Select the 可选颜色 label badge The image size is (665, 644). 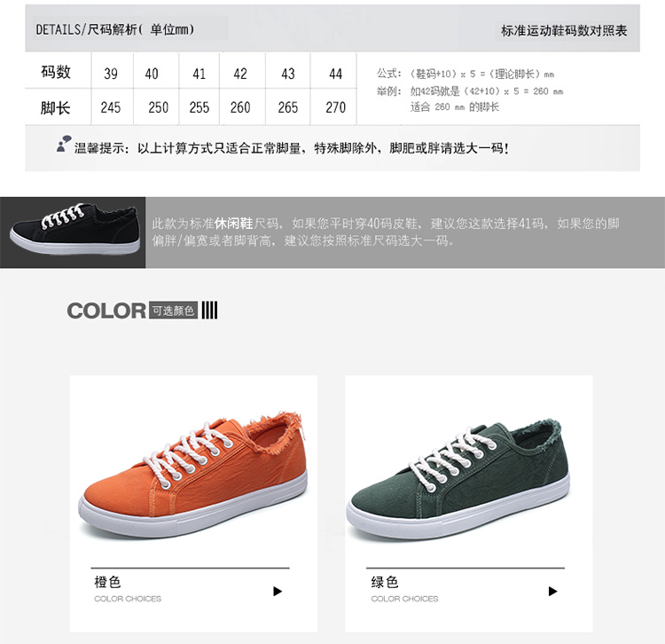point(173,311)
